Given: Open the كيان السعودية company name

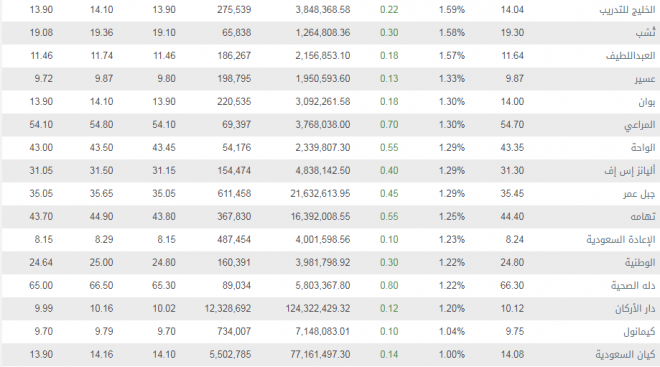Looking at the screenshot, I should 625,354.
